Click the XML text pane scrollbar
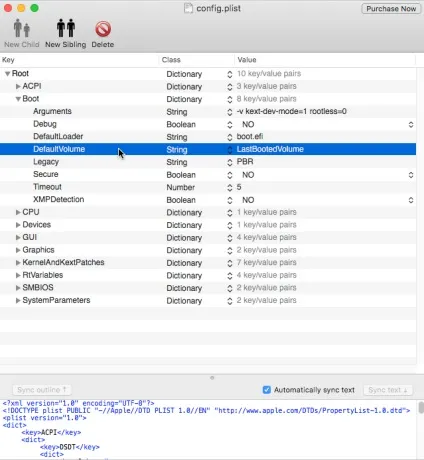 pyautogui.click(x=421, y=407)
